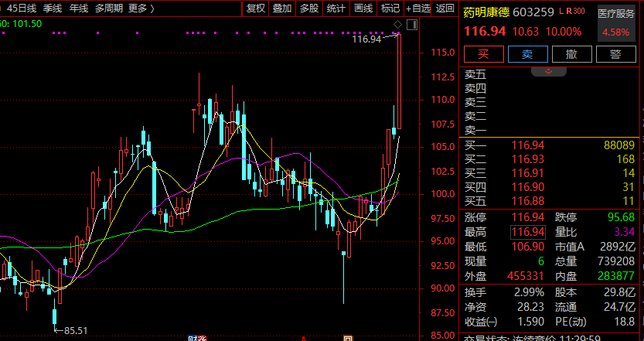Click boxed 最高 value 116.94
The height and width of the screenshot is (341, 644).
pos(528,232)
